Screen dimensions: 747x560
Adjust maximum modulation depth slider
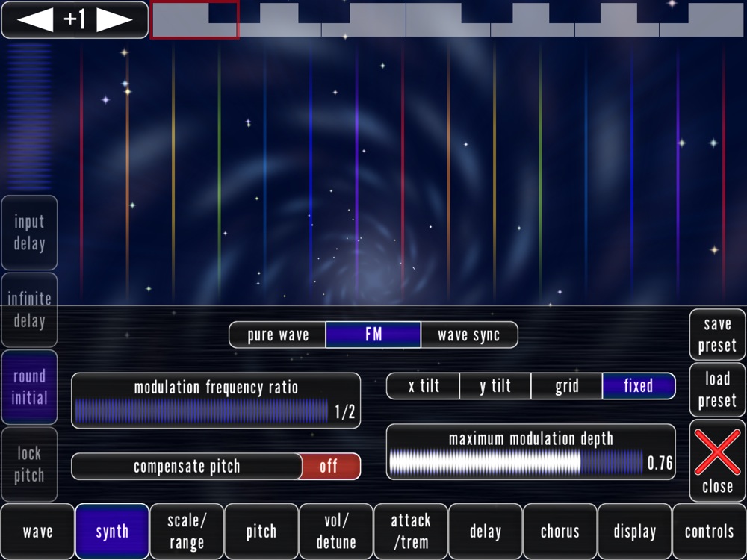(x=516, y=462)
